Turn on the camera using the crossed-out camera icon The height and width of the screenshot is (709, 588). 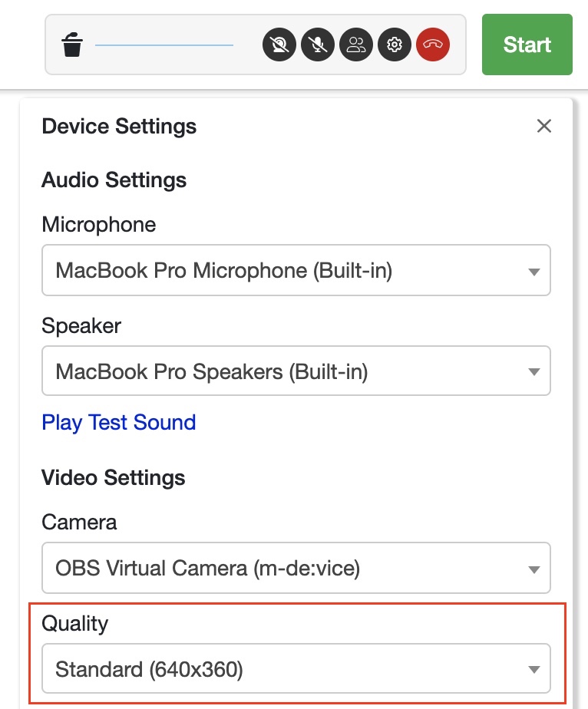(x=279, y=45)
